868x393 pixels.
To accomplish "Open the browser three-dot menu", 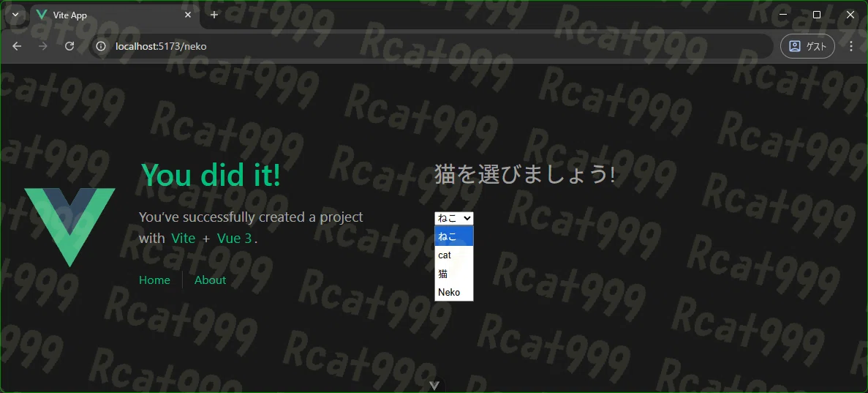I will click(851, 46).
